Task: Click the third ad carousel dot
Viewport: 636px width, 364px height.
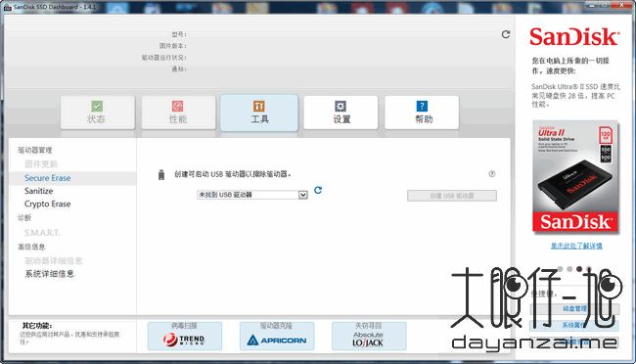Action: tap(579, 269)
